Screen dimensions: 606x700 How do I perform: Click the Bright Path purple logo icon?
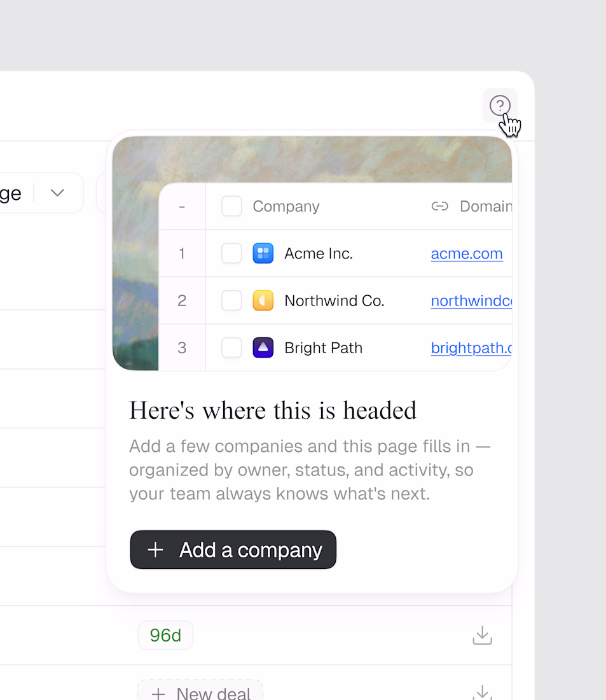(263, 347)
